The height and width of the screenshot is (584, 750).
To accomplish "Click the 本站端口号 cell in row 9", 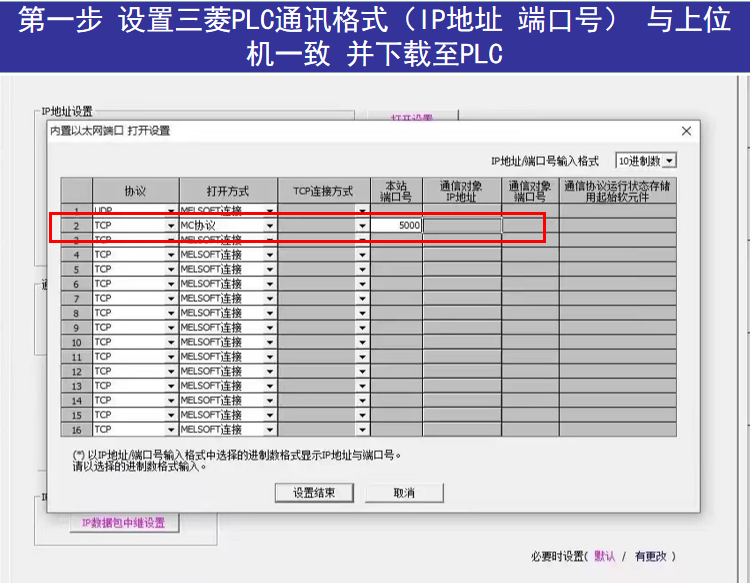I will pos(397,328).
